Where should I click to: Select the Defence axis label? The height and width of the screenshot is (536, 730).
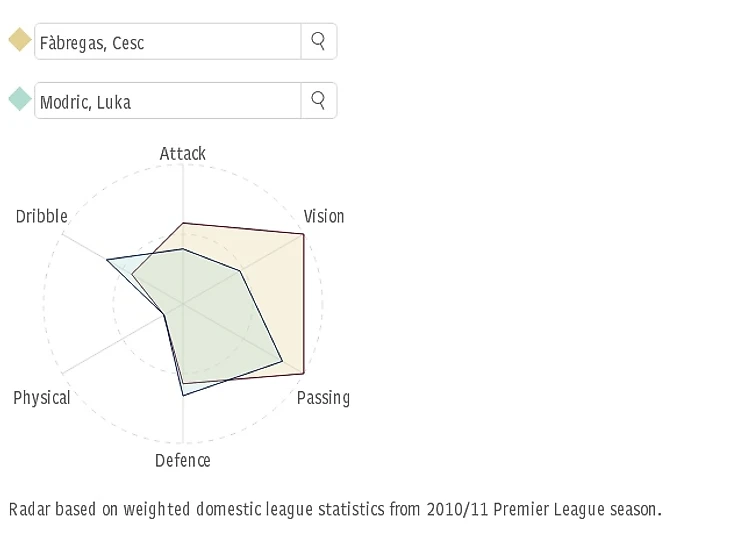click(x=182, y=460)
